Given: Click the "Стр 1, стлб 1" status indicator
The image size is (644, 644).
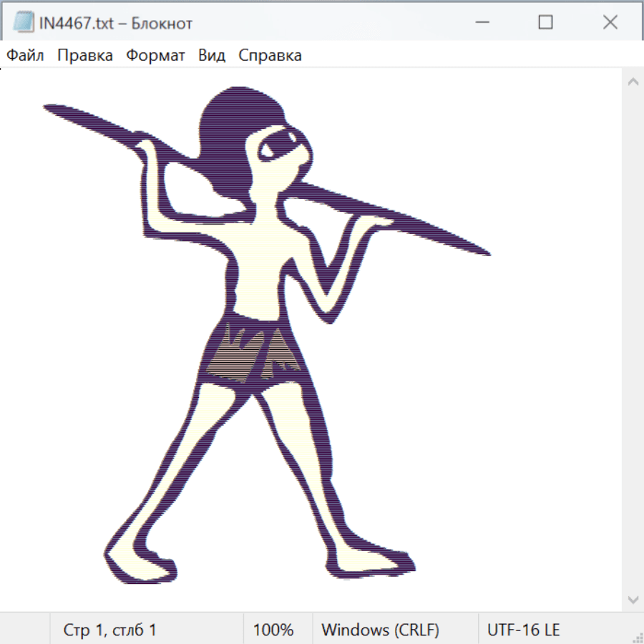Looking at the screenshot, I should (x=109, y=630).
